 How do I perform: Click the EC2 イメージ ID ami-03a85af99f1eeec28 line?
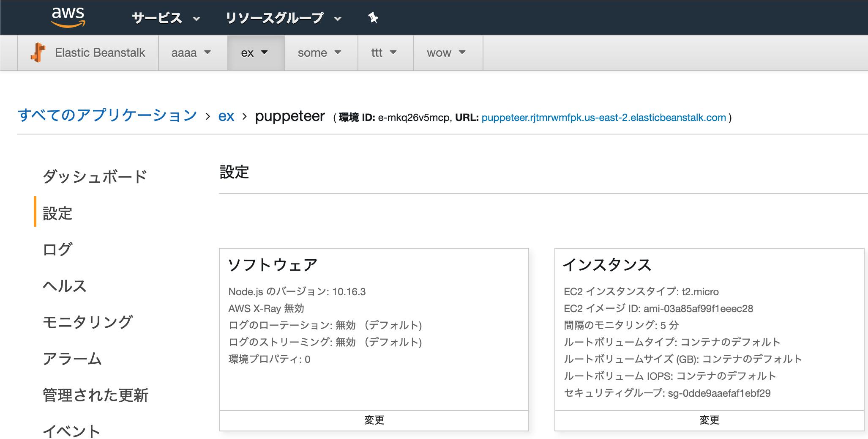click(658, 308)
